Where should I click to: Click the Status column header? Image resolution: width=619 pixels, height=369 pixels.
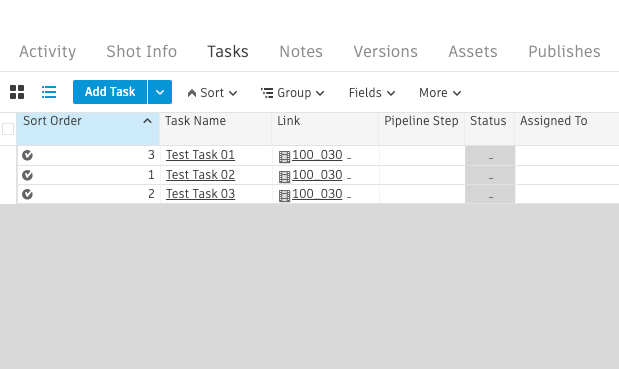[x=490, y=129]
